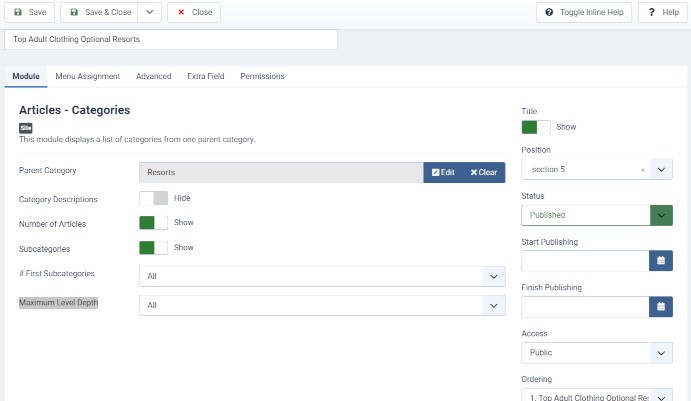Click the Start Publishing date field

pyautogui.click(x=585, y=261)
